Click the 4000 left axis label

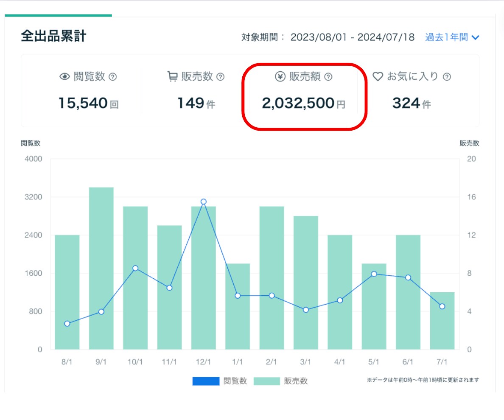(34, 159)
